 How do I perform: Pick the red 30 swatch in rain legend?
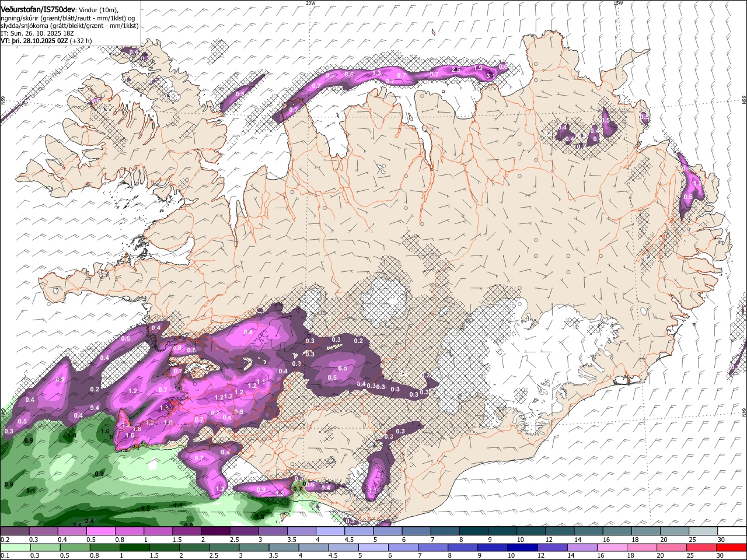pyautogui.click(x=732, y=547)
